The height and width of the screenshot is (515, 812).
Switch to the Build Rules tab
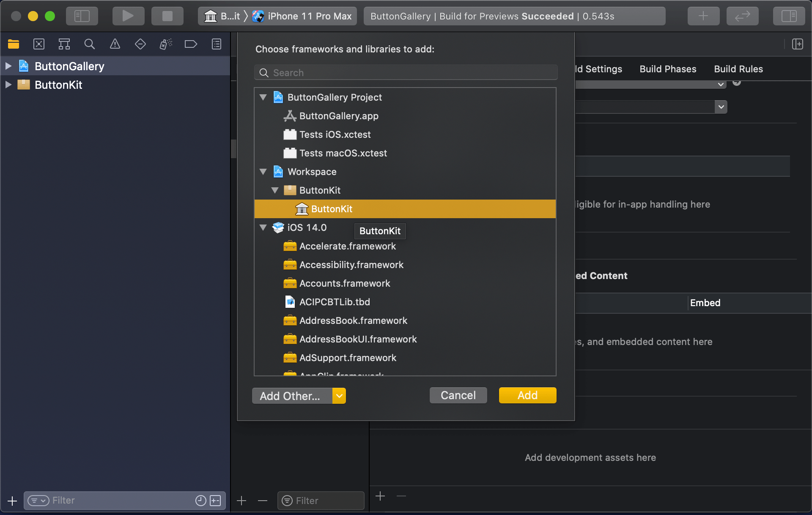738,69
